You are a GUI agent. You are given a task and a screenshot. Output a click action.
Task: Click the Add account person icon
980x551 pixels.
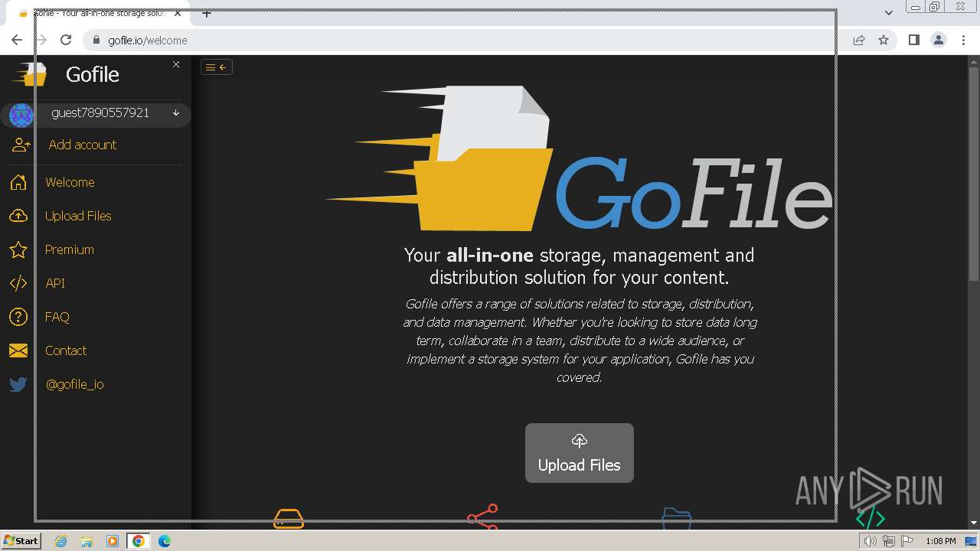coord(21,145)
